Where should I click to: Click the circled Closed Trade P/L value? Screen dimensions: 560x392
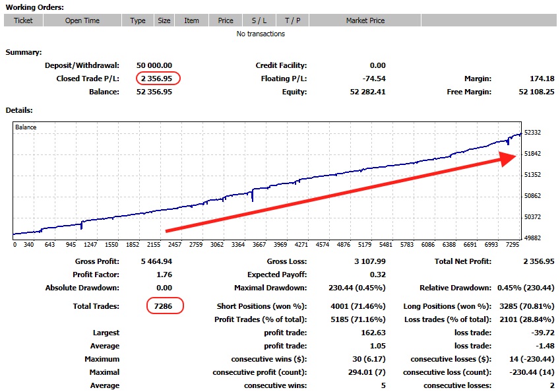157,79
